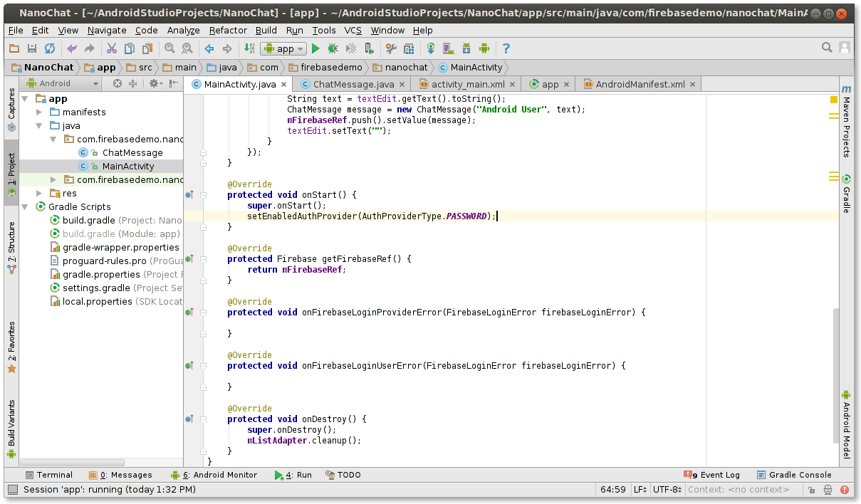Open the Gradle Console tool window
861x504 pixels.
click(x=794, y=475)
